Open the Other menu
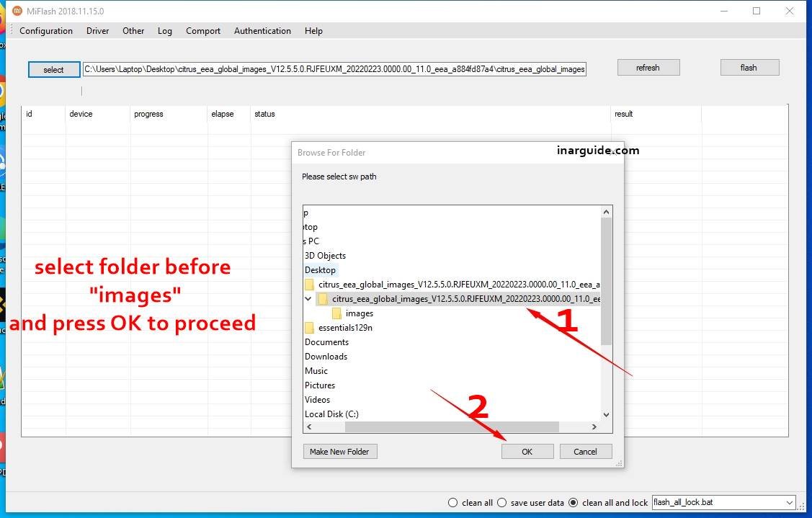The width and height of the screenshot is (812, 518). click(x=133, y=31)
